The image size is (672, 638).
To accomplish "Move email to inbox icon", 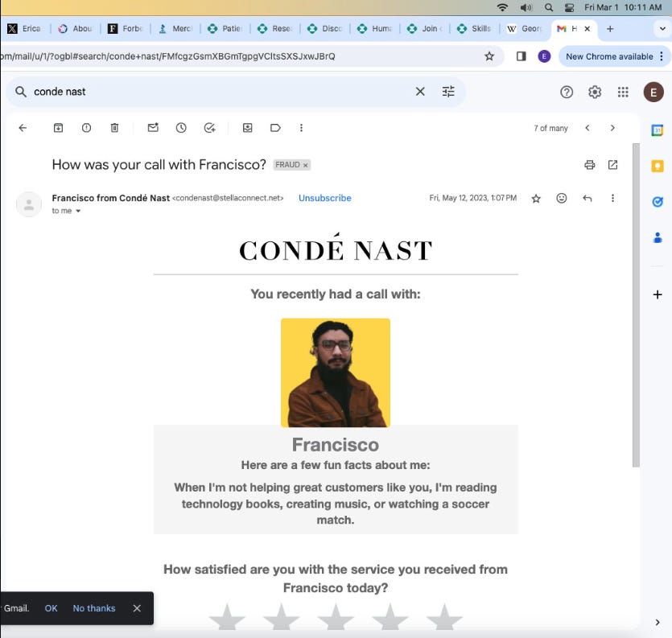I will tap(248, 128).
